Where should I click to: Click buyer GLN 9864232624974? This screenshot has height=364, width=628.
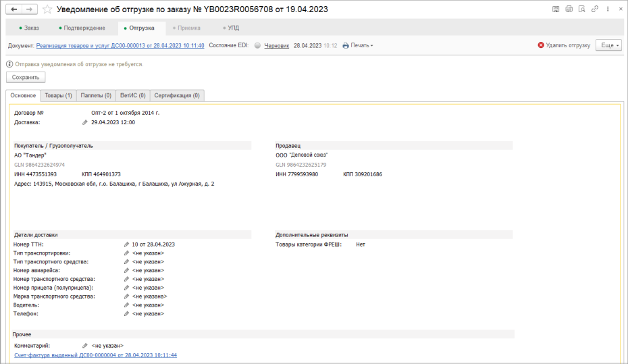pos(39,165)
